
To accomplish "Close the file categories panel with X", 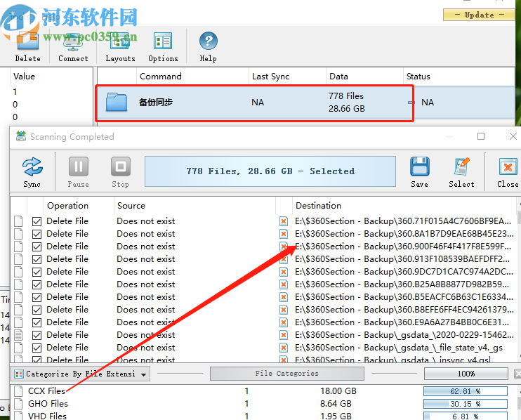I will pos(517,374).
